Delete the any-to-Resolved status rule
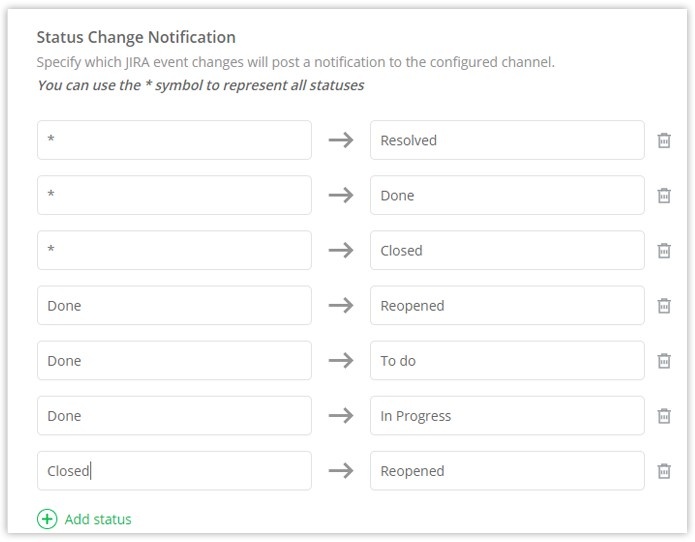695x542 pixels. tap(664, 140)
